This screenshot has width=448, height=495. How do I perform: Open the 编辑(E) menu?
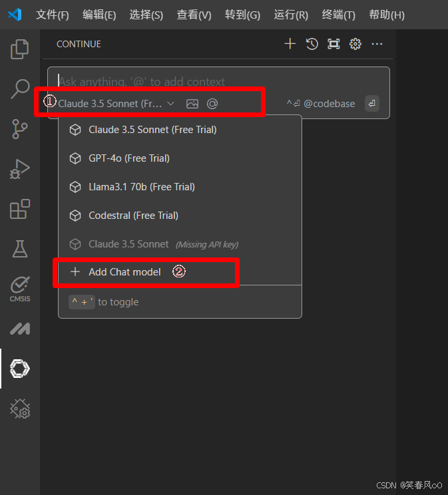(99, 15)
